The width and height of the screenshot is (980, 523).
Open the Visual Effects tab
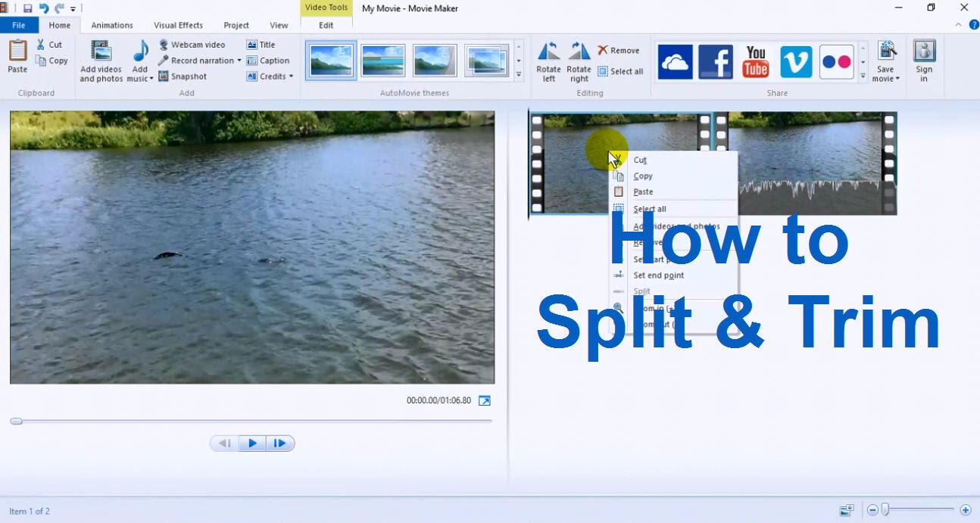pyautogui.click(x=179, y=25)
